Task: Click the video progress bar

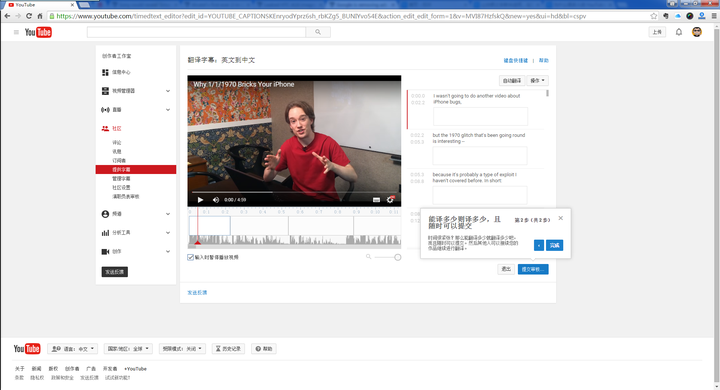Action: coord(294,192)
